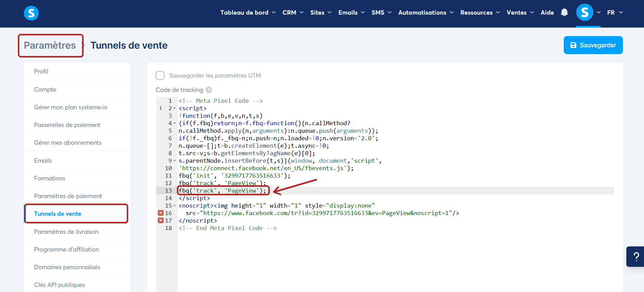Click the user avatar S icon
644x292 pixels.
[x=584, y=13]
